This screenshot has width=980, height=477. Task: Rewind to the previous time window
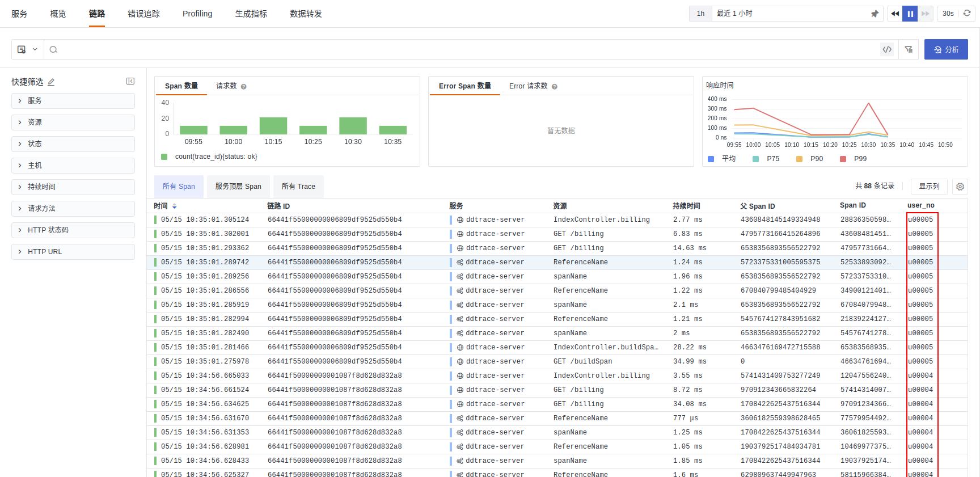click(895, 14)
